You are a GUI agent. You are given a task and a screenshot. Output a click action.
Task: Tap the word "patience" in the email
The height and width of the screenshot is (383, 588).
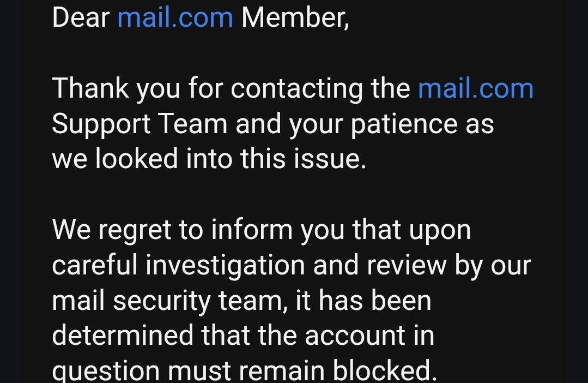coord(404,124)
